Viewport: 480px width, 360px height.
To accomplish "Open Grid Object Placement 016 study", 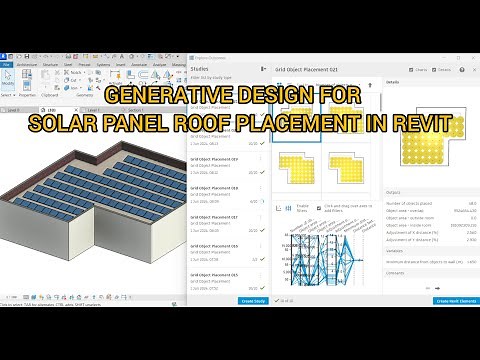I will click(227, 253).
